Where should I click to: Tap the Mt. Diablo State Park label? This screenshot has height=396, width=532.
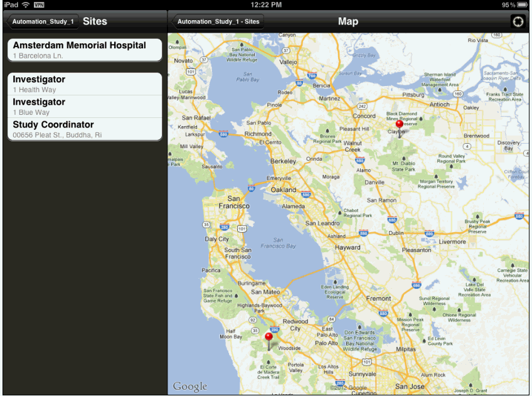coord(403,166)
